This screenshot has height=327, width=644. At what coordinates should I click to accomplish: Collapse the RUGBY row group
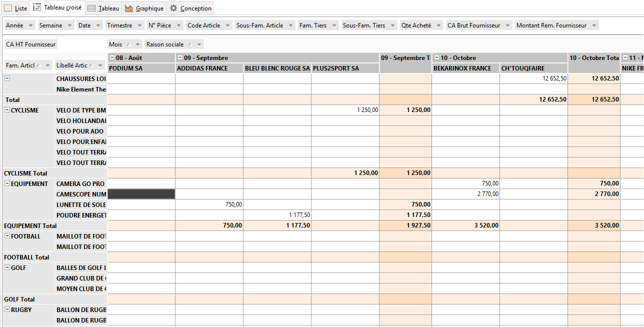(7, 309)
